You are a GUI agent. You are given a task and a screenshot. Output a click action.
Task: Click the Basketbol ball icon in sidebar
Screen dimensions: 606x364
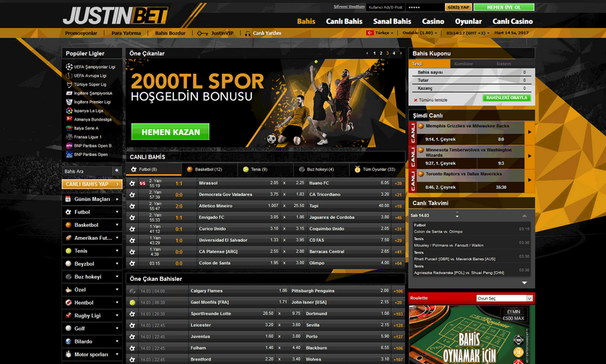(69, 225)
